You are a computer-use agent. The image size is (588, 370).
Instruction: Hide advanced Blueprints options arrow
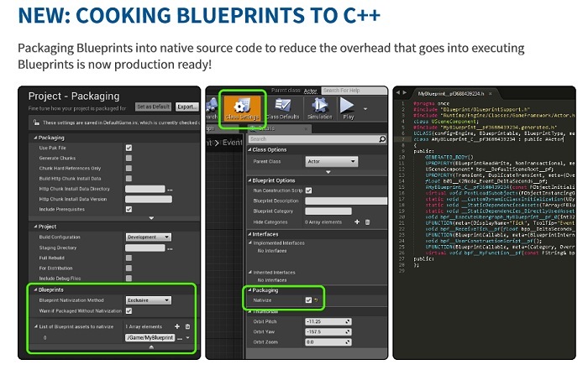point(151,347)
